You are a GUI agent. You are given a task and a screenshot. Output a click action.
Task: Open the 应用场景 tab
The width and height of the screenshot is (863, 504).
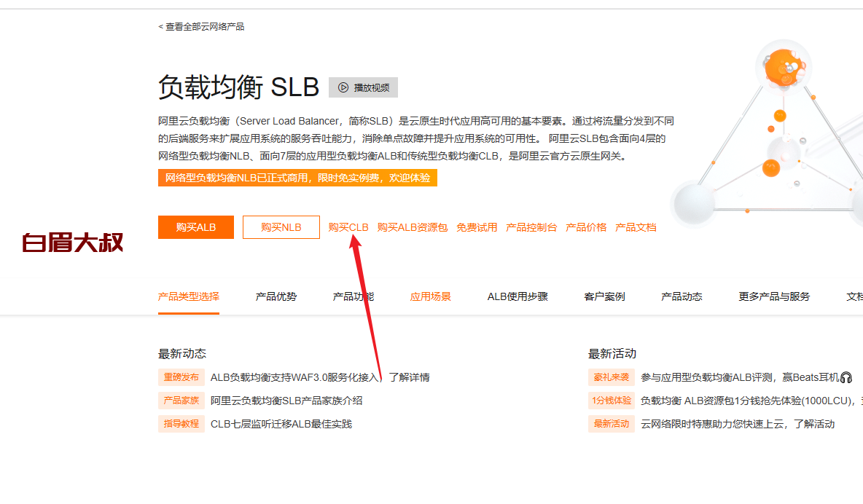pyautogui.click(x=430, y=296)
